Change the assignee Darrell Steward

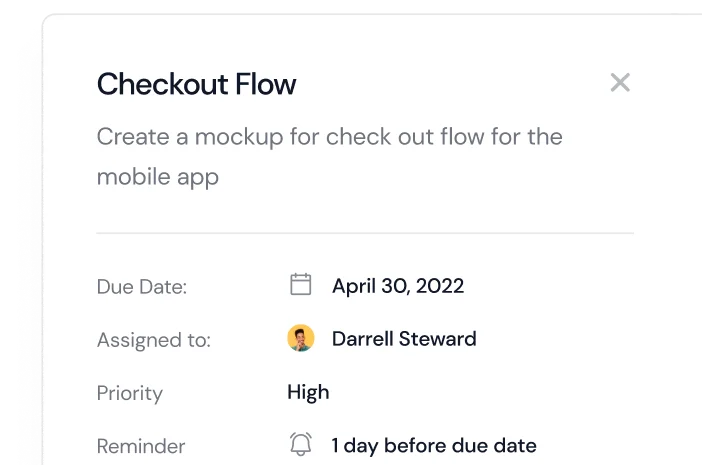coord(403,339)
